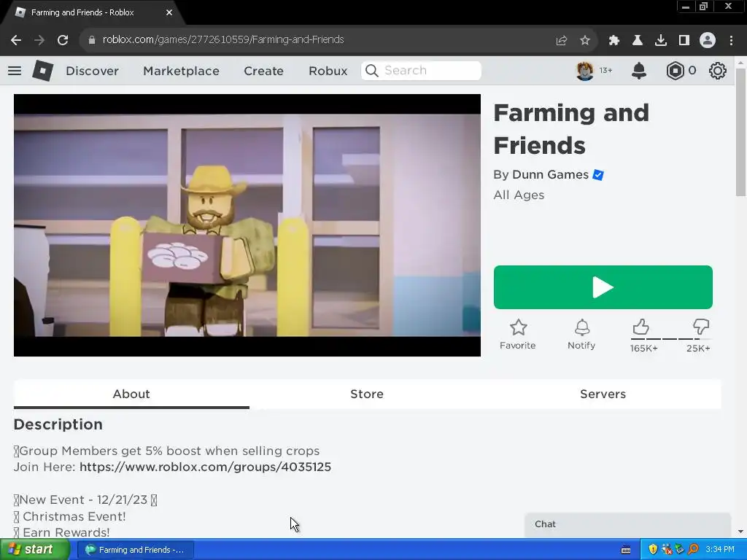
Task: Open Roblox hamburger navigation menu
Action: [15, 71]
